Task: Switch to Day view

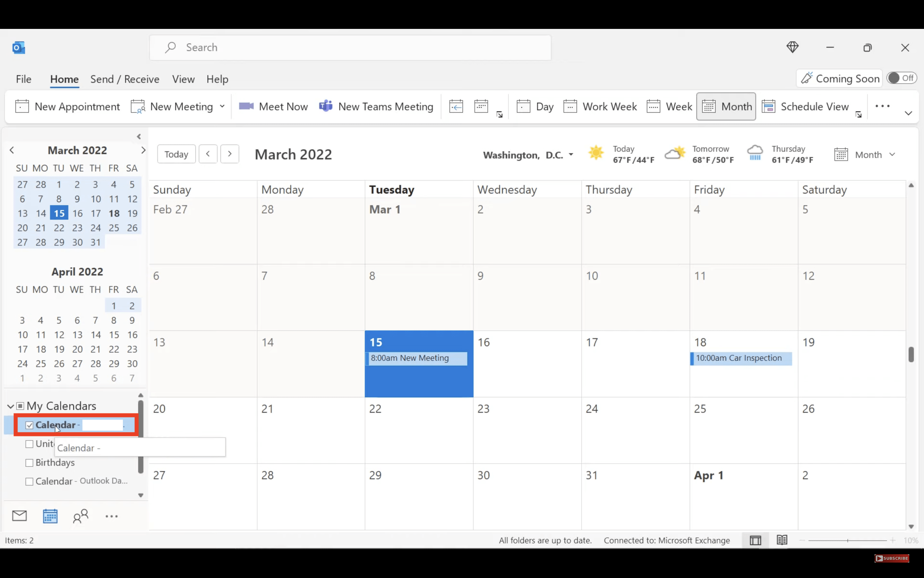Action: tap(535, 107)
